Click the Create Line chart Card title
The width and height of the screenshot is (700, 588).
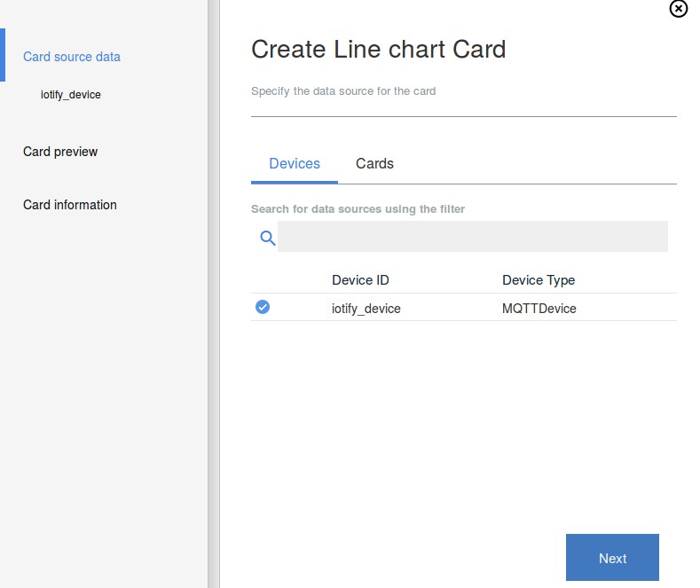pyautogui.click(x=379, y=49)
